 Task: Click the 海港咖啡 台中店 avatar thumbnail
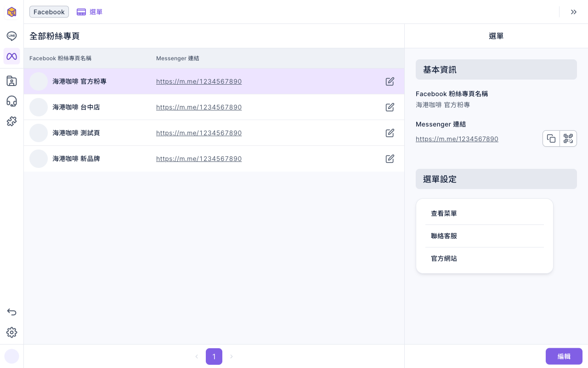point(39,107)
